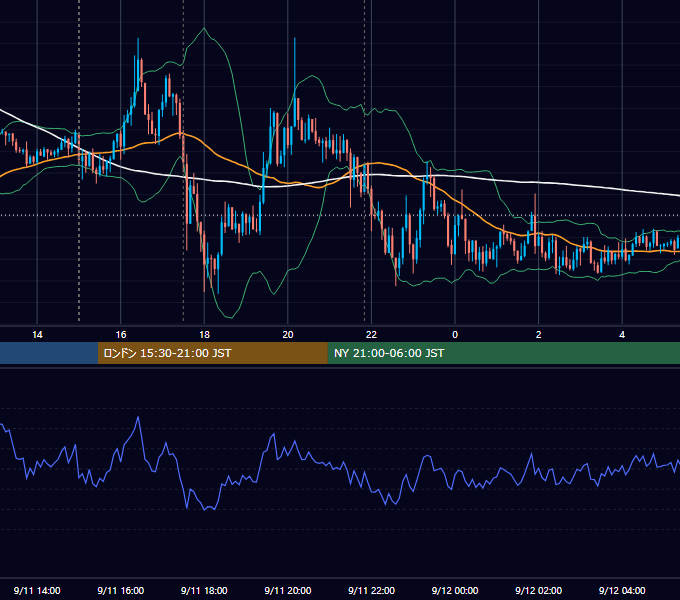
Task: Click the 9/12 02:00 time label
Action: pos(538,590)
